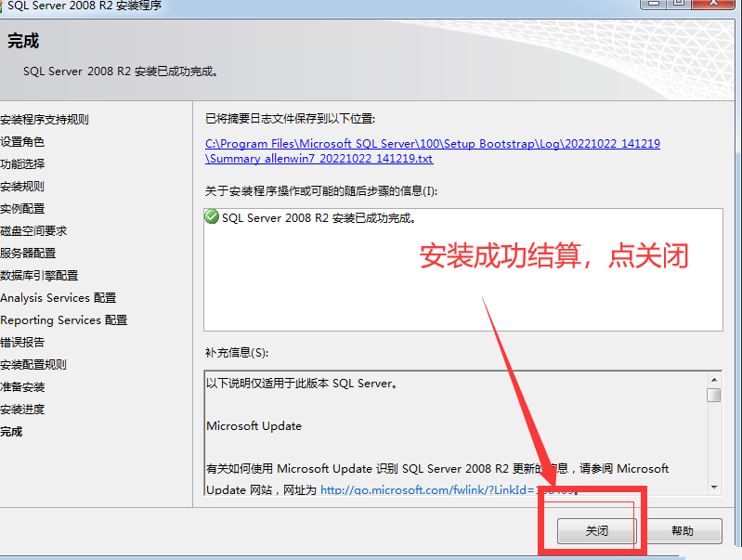Select the 错误报告 step
This screenshot has width=742, height=560.
click(22, 343)
